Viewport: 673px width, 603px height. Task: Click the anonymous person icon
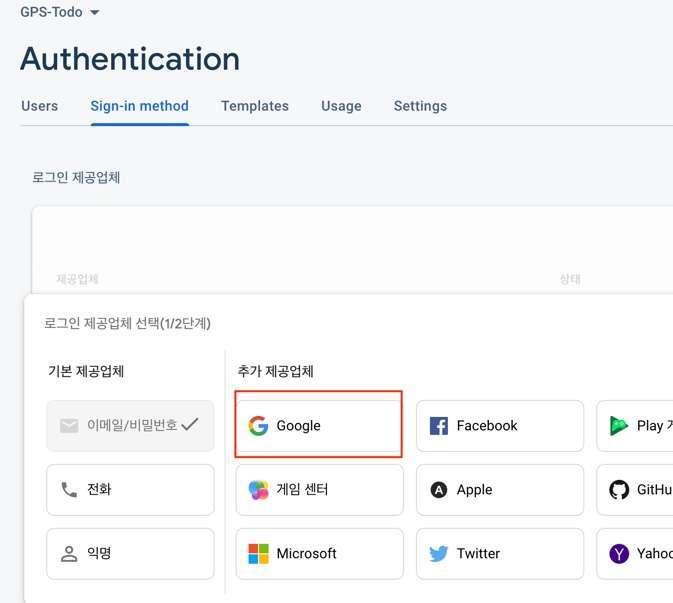tap(69, 554)
